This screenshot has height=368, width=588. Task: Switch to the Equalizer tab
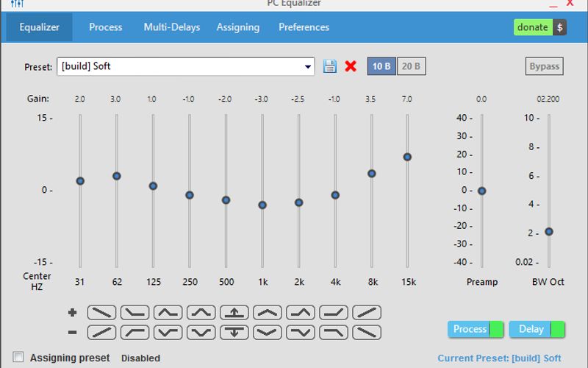(x=40, y=27)
